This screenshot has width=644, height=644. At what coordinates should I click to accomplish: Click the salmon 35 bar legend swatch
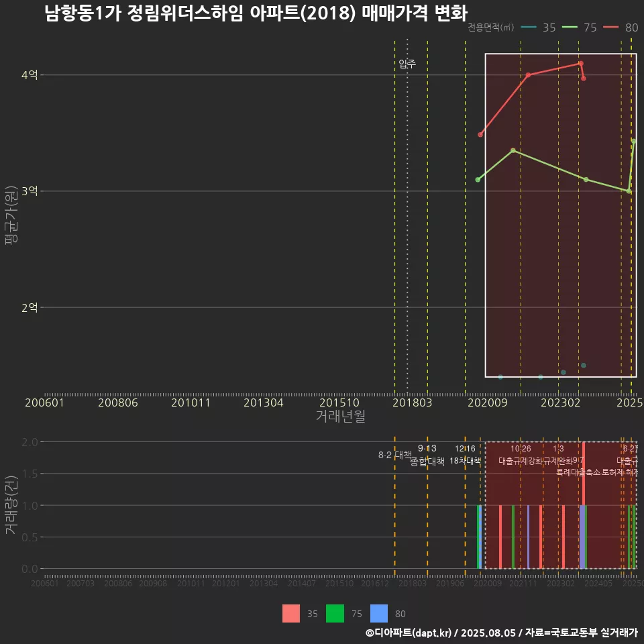(x=290, y=614)
